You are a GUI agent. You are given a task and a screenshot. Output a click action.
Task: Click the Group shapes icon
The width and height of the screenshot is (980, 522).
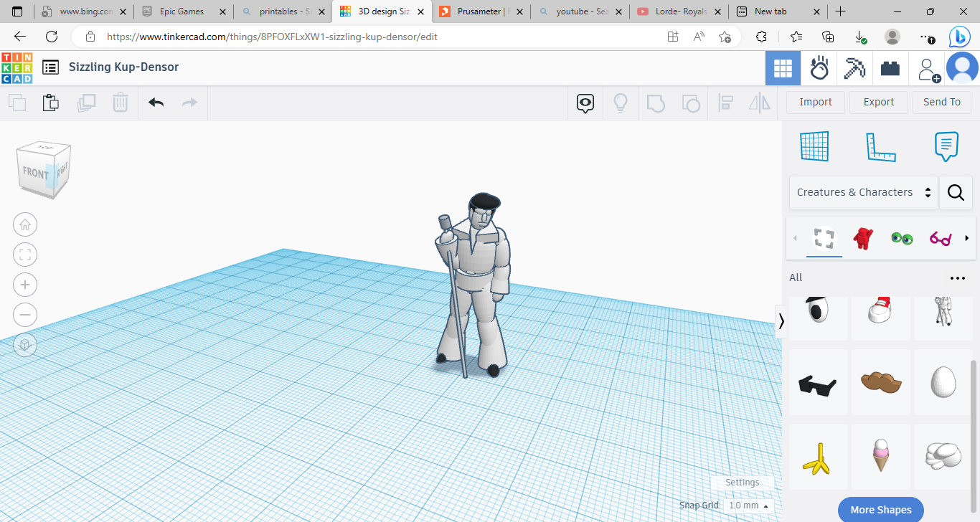coord(656,103)
